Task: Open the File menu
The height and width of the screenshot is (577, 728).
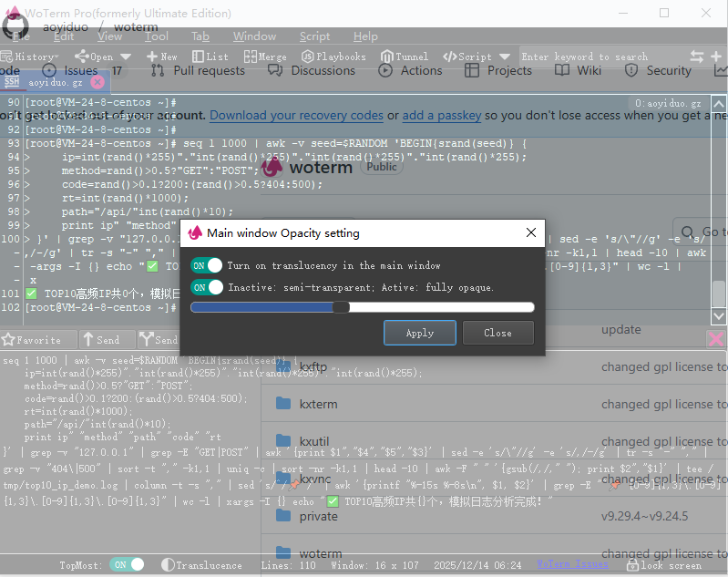Action: [x=21, y=36]
